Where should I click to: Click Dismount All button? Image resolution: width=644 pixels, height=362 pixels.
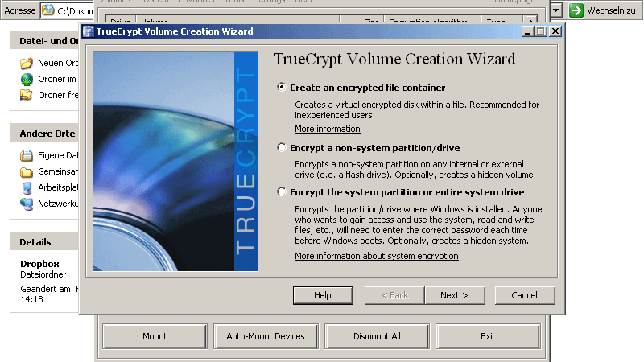click(377, 336)
